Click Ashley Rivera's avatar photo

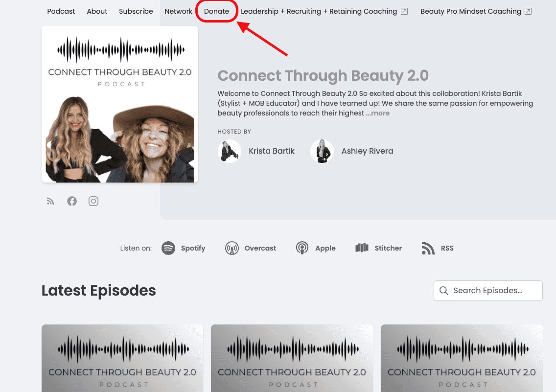[322, 151]
